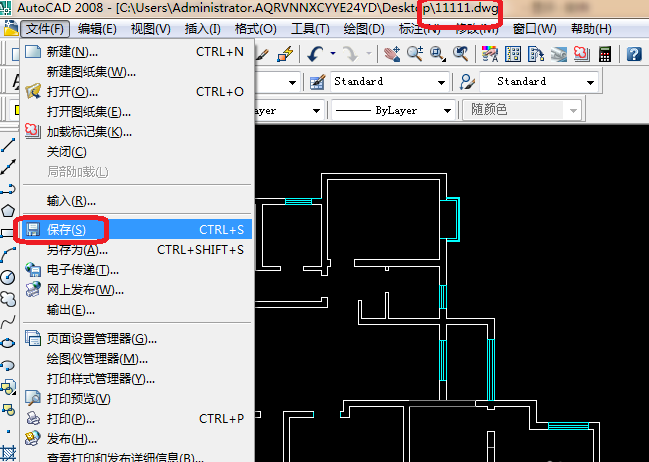Open the 视图(V) menu
The width and height of the screenshot is (649, 462).
coord(151,29)
